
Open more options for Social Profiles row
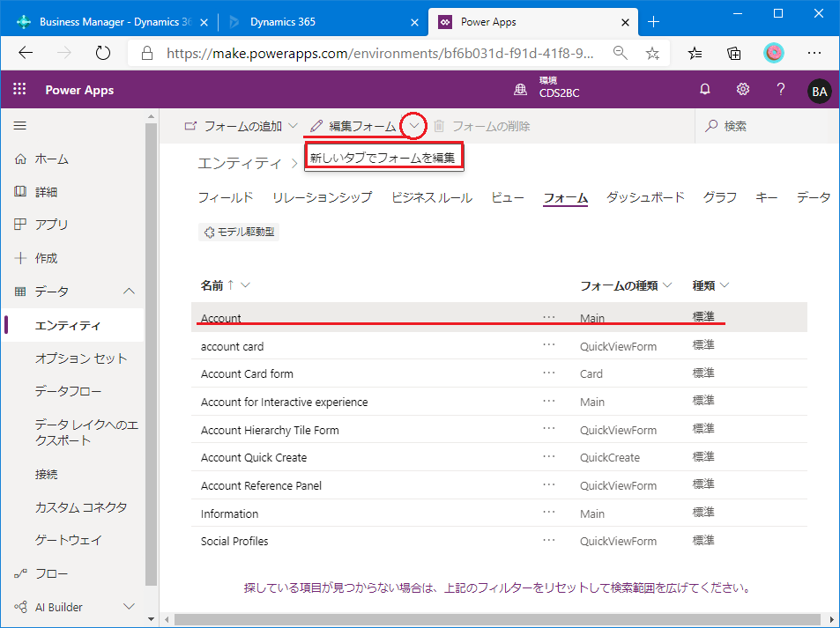(x=548, y=540)
